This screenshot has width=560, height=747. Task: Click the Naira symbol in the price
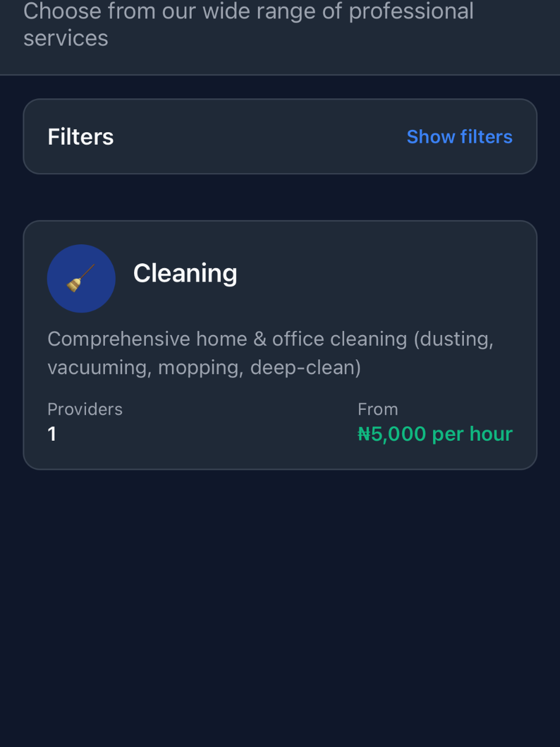[364, 434]
